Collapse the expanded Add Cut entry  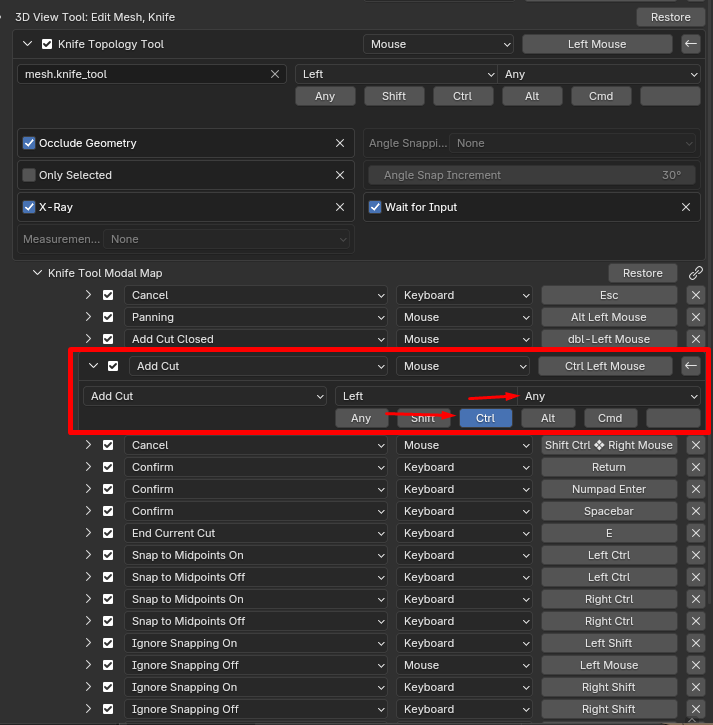click(93, 366)
